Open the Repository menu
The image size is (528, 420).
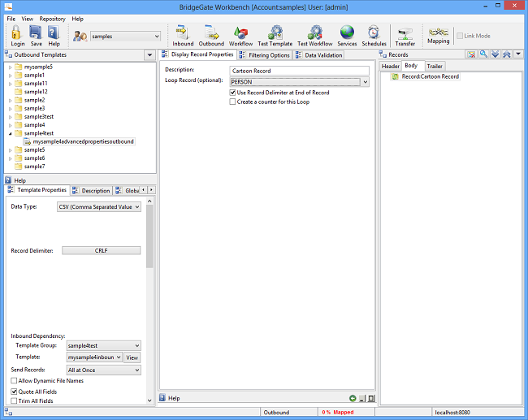tap(52, 19)
